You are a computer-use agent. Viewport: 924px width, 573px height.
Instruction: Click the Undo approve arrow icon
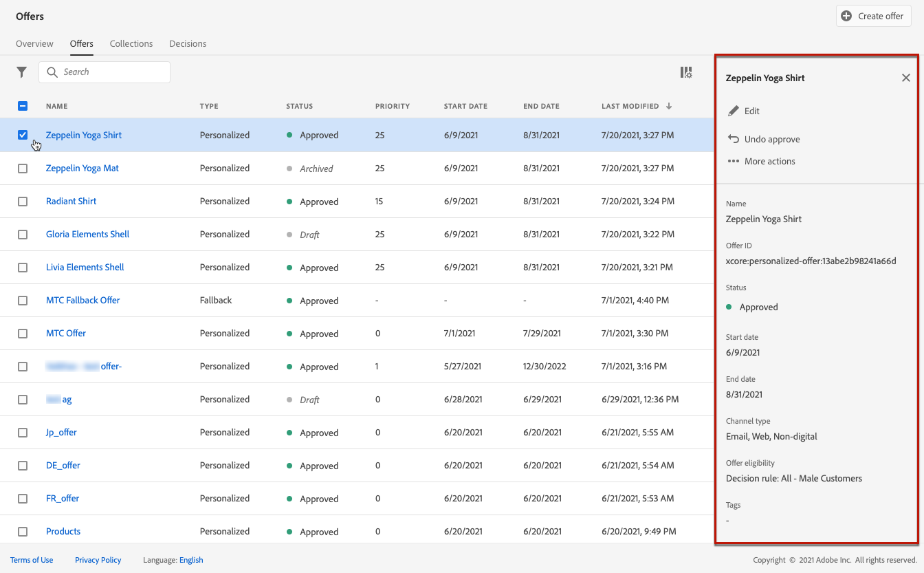[x=734, y=139]
